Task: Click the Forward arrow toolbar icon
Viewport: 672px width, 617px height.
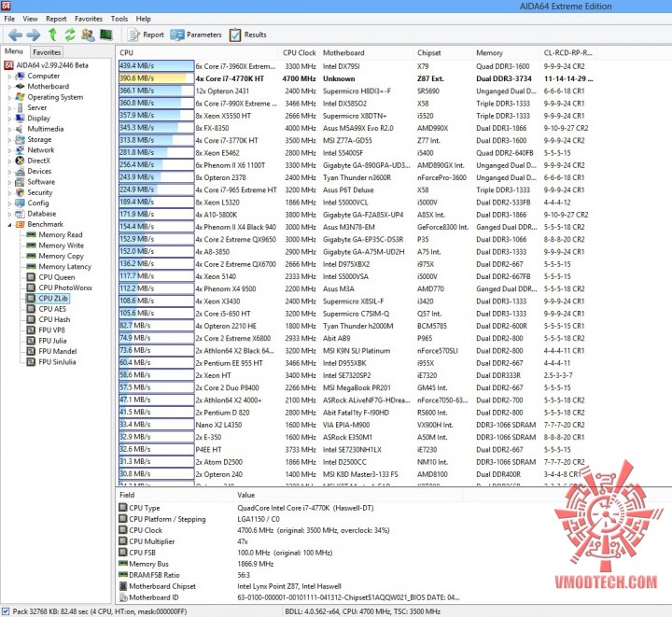Action: 34,35
